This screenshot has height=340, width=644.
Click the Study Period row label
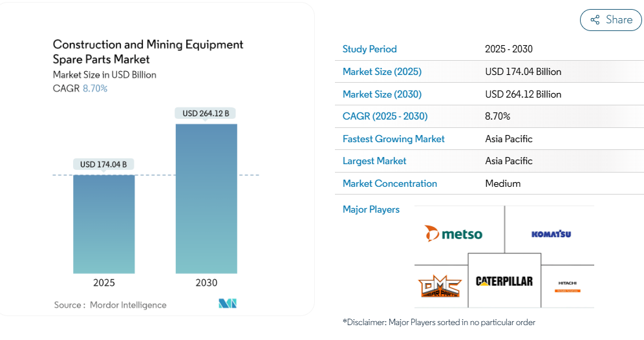point(370,49)
